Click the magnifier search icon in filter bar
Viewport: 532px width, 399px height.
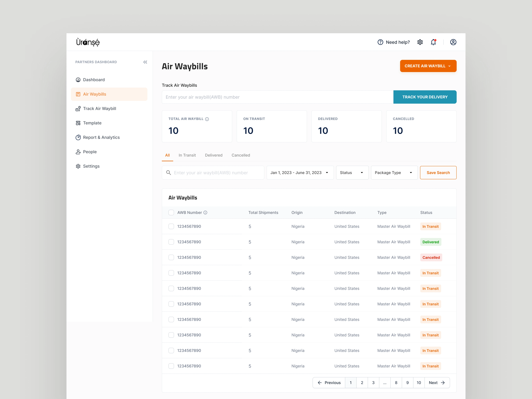coord(169,173)
